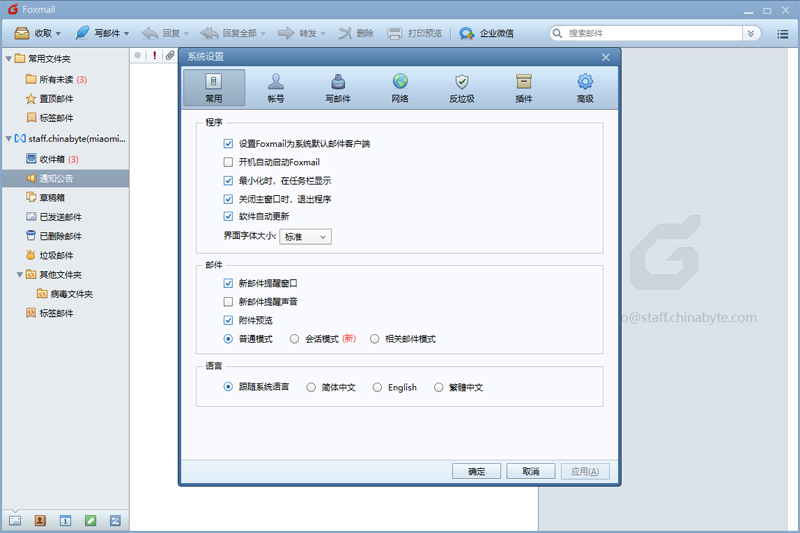Click the 收取 (Receive) mail toolbar icon
The height and width of the screenshot is (533, 800).
[22, 33]
